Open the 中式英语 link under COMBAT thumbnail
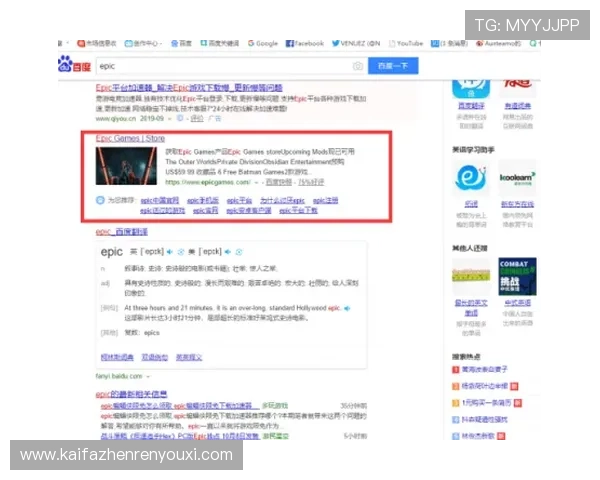Image resolution: width=600 pixels, height=480 pixels. tap(517, 303)
